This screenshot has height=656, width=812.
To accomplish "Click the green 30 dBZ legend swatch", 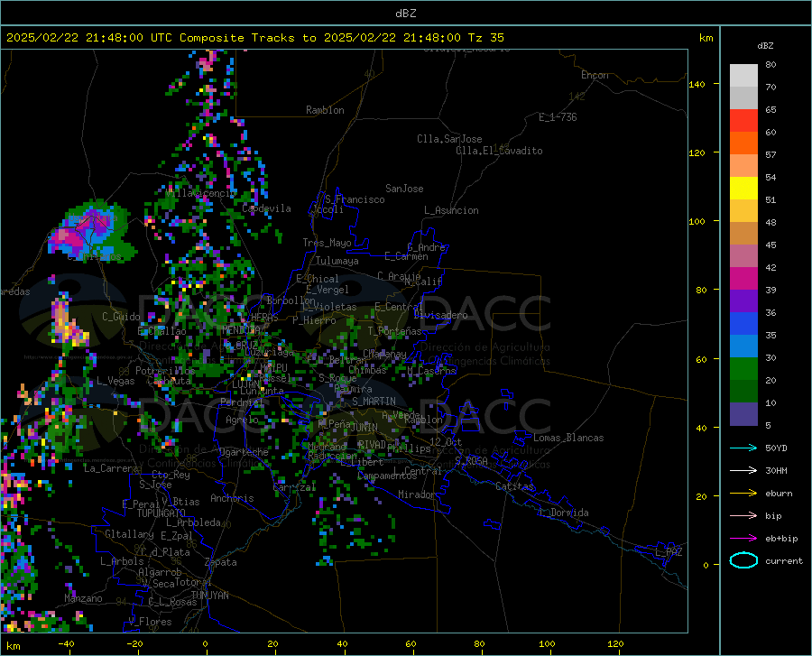I will [743, 369].
